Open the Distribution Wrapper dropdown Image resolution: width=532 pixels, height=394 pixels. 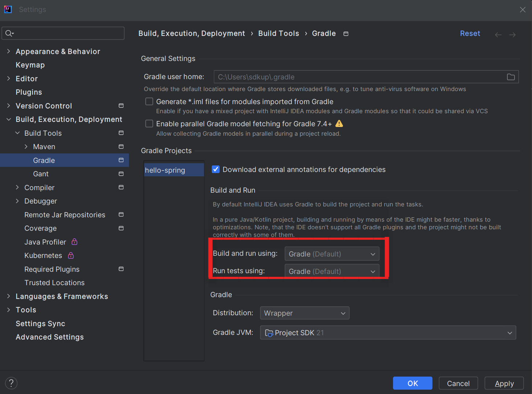pyautogui.click(x=305, y=313)
